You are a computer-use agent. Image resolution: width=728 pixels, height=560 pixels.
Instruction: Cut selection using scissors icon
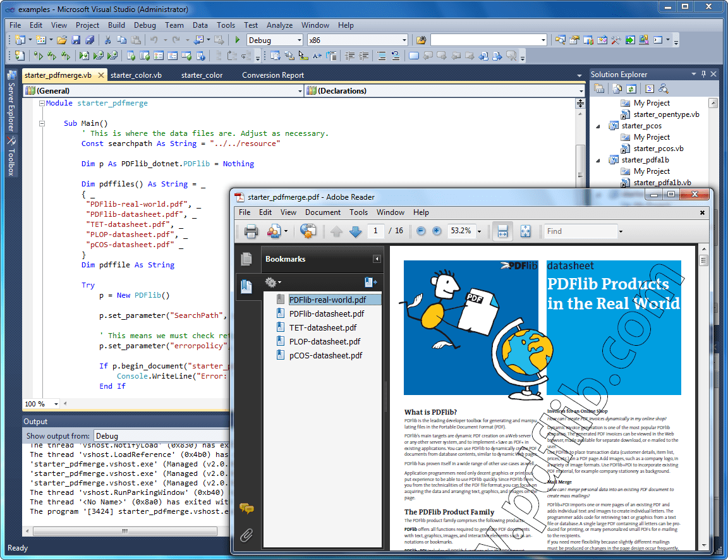[x=107, y=40]
